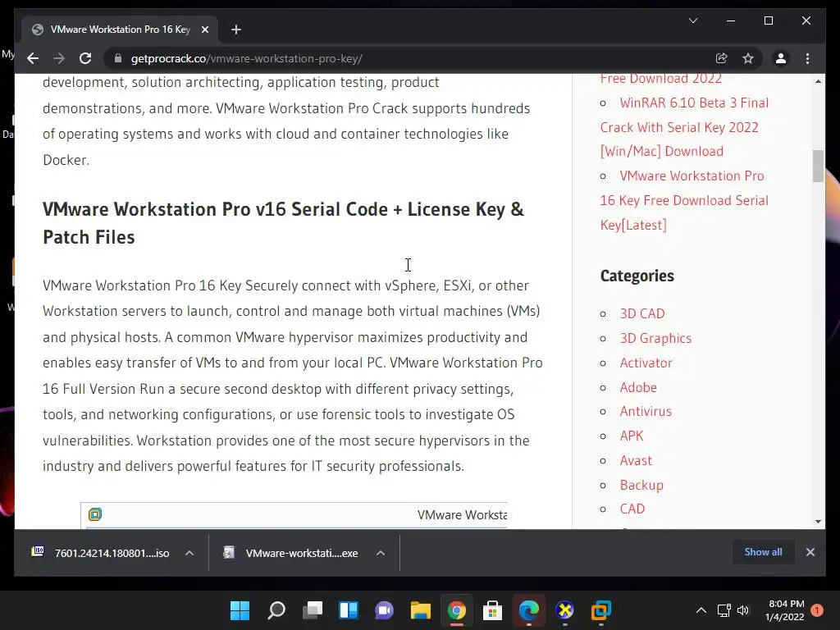The image size is (840, 630).
Task: Open Widgets from the taskbar
Action: click(348, 610)
